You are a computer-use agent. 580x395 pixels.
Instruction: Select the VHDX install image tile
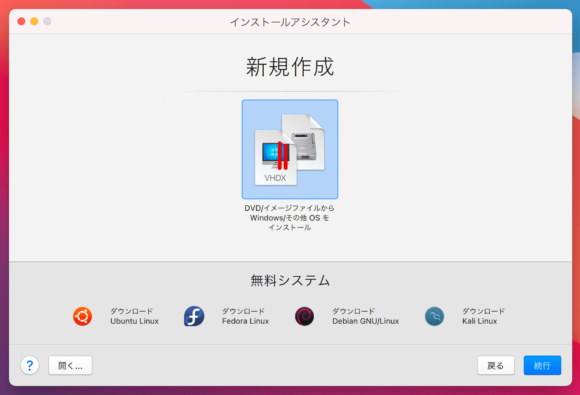pyautogui.click(x=290, y=149)
